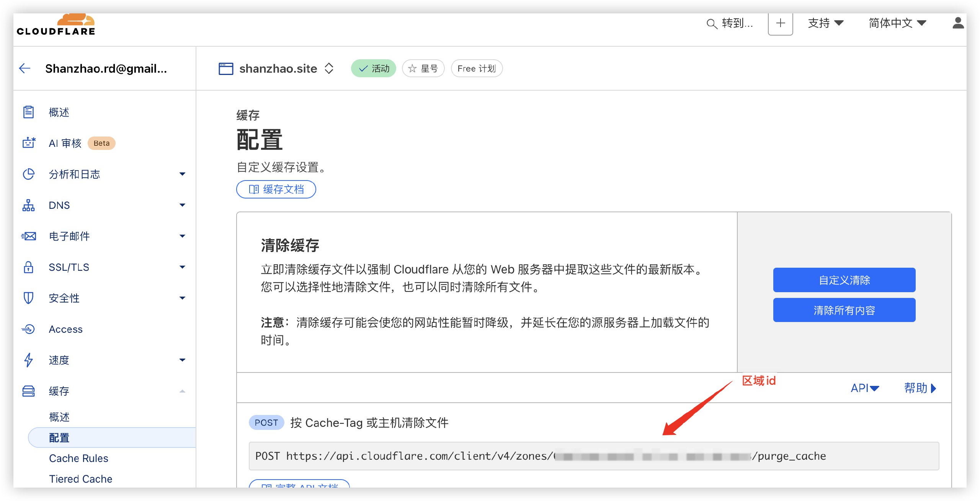The height and width of the screenshot is (501, 980).
Task: Expand 分析和日志 menu arrow
Action: (183, 174)
